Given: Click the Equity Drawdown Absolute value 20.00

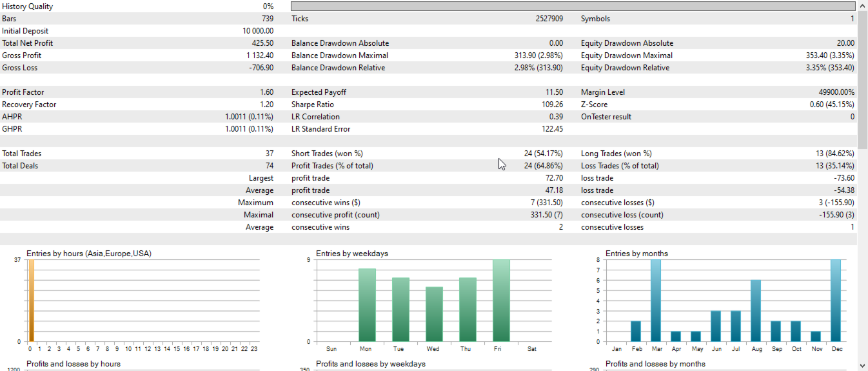Looking at the screenshot, I should point(845,43).
